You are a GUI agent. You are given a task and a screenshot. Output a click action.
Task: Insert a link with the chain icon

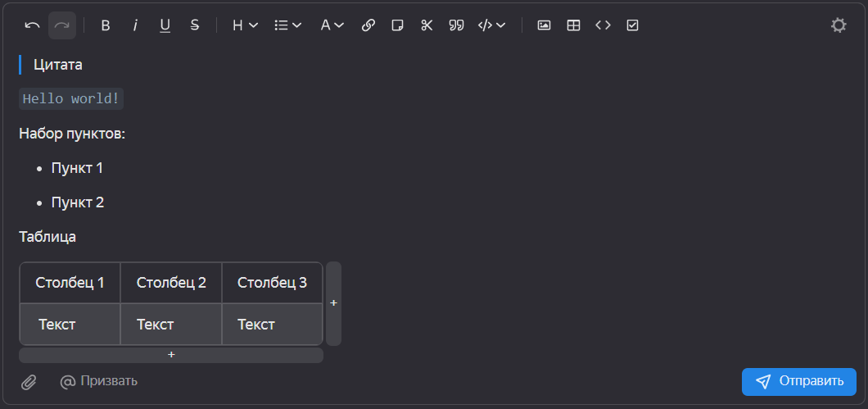coord(368,25)
